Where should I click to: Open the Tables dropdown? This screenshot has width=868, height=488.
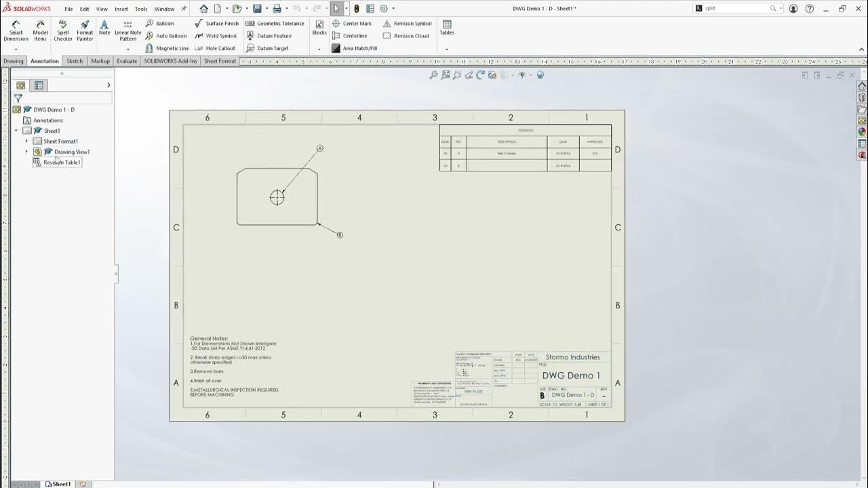(447, 49)
